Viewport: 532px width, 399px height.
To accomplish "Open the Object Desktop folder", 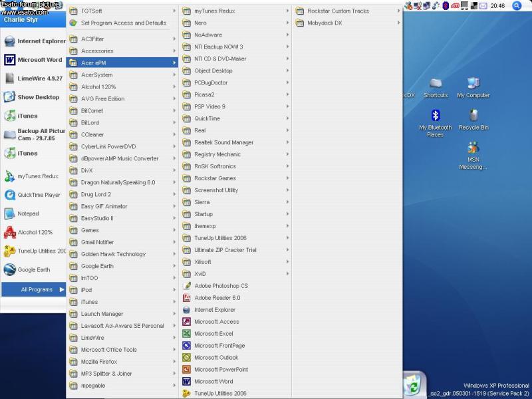I will click(x=235, y=70).
